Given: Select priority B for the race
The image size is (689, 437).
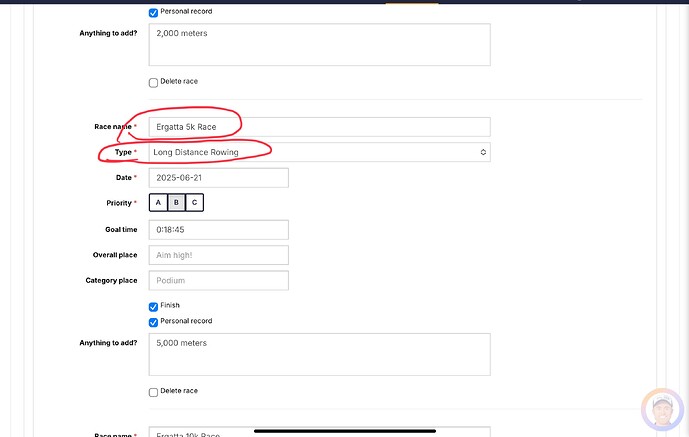Looking at the screenshot, I should click(176, 203).
